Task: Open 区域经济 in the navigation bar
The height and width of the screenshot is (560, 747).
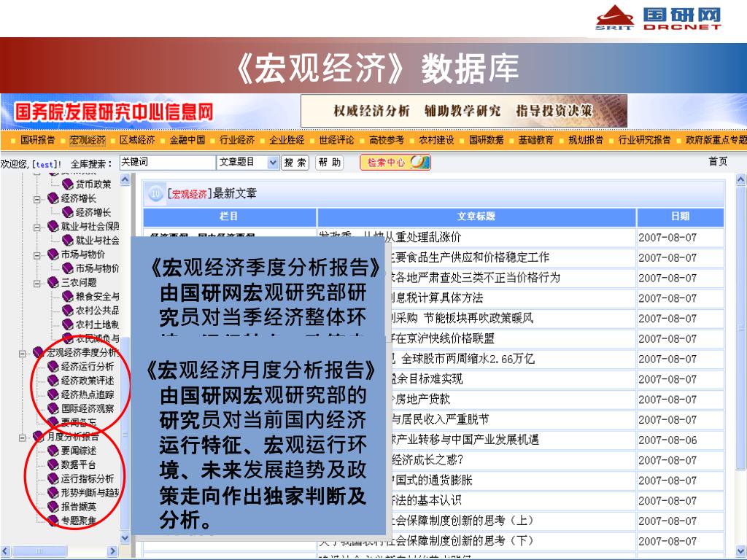Action: click(137, 140)
